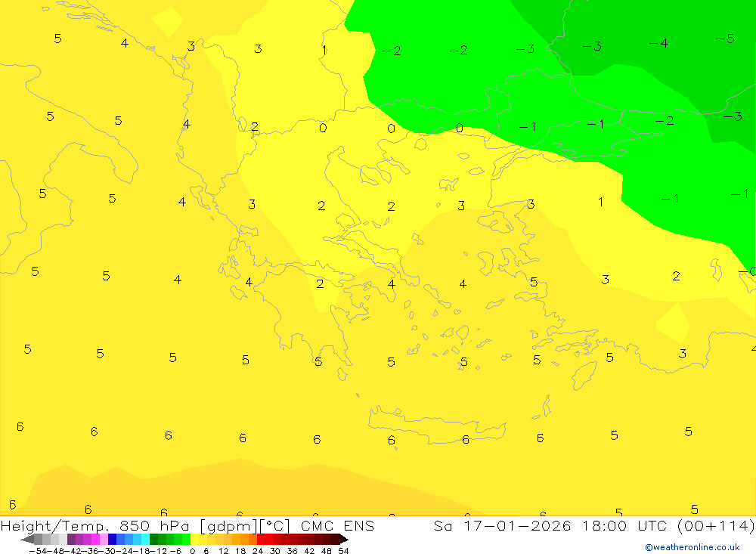Click the 'CMC ENS' model name text
756x554 pixels.
click(x=337, y=525)
